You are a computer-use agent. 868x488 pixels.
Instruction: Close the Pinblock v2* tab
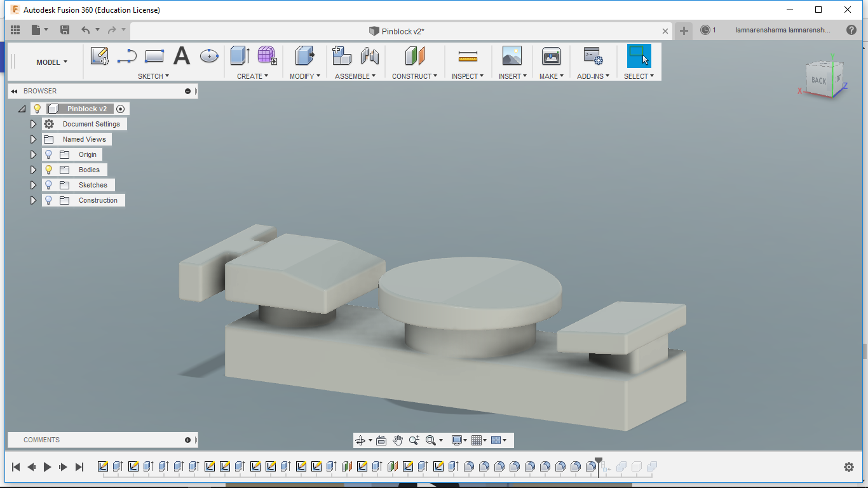tap(665, 31)
